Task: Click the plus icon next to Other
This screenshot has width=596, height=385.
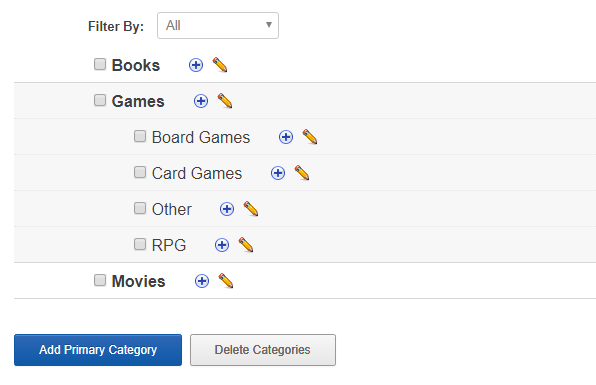Action: (227, 209)
